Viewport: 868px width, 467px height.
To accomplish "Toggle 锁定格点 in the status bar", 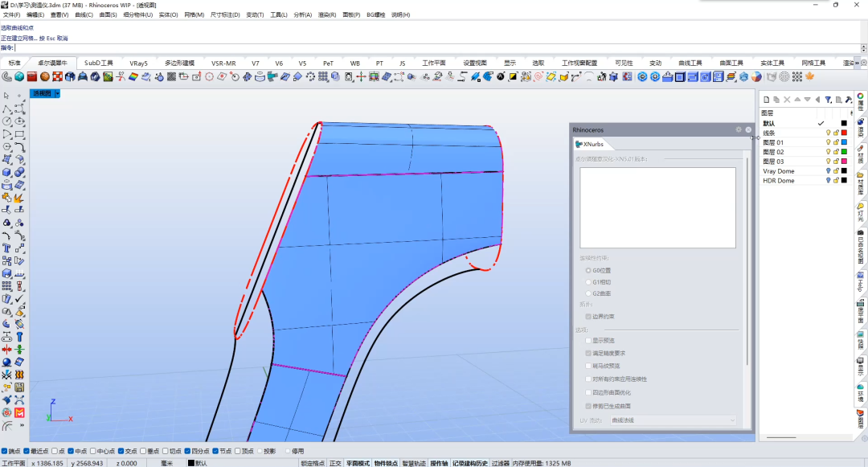I will click(x=313, y=463).
